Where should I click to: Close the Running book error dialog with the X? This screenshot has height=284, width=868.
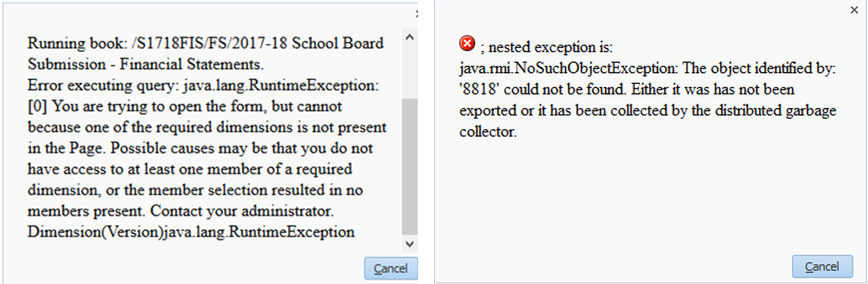tap(417, 14)
